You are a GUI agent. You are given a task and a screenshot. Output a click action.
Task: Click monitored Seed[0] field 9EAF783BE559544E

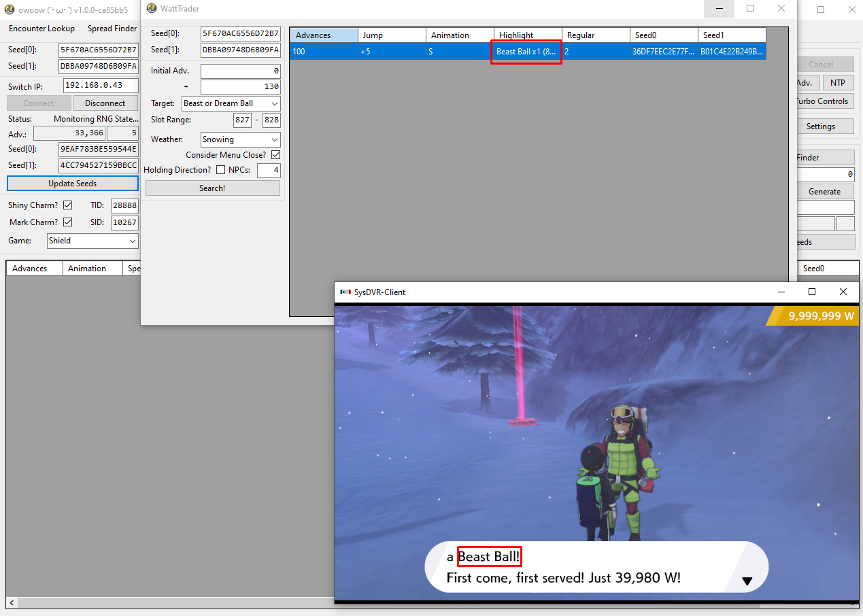point(99,149)
